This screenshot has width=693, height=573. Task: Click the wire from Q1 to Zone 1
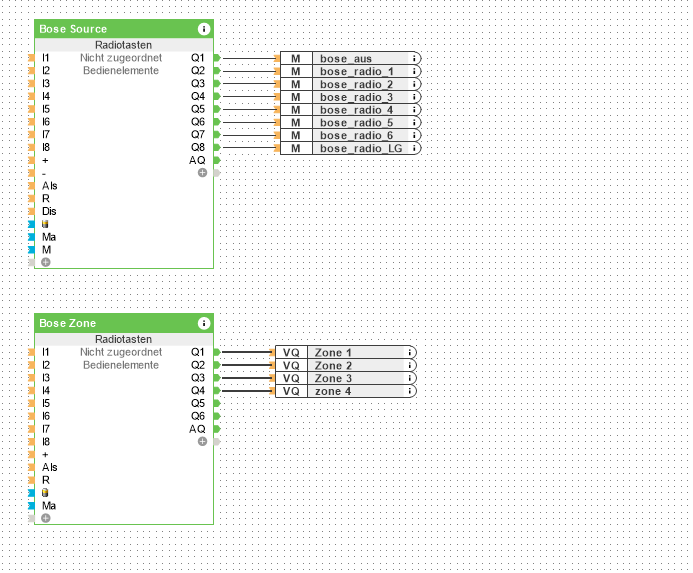(246, 352)
